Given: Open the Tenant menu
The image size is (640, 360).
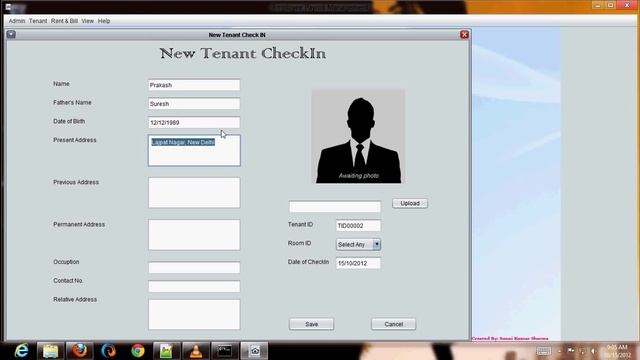Looking at the screenshot, I should (38, 21).
